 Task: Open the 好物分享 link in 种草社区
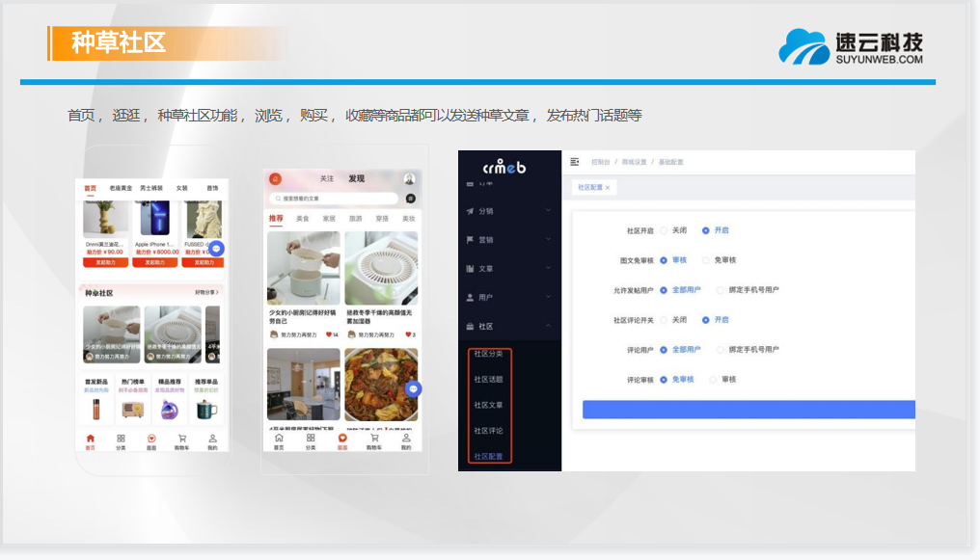click(206, 292)
